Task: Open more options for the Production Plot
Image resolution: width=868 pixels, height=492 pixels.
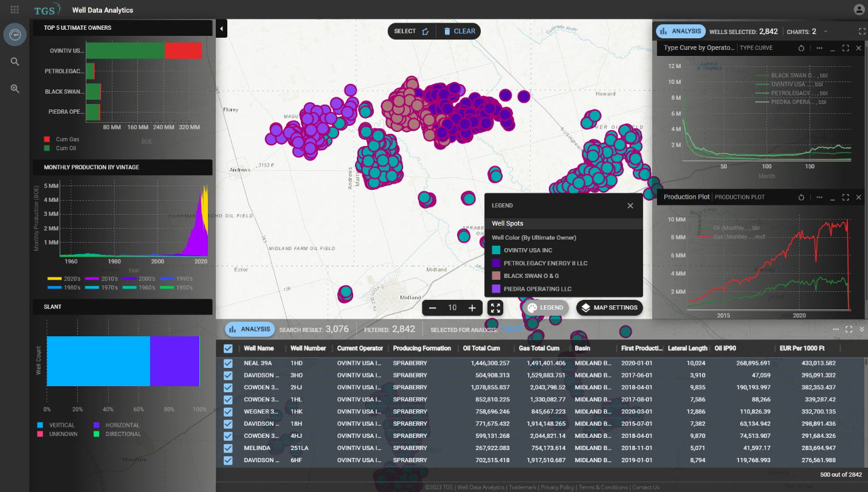Action: coord(819,196)
